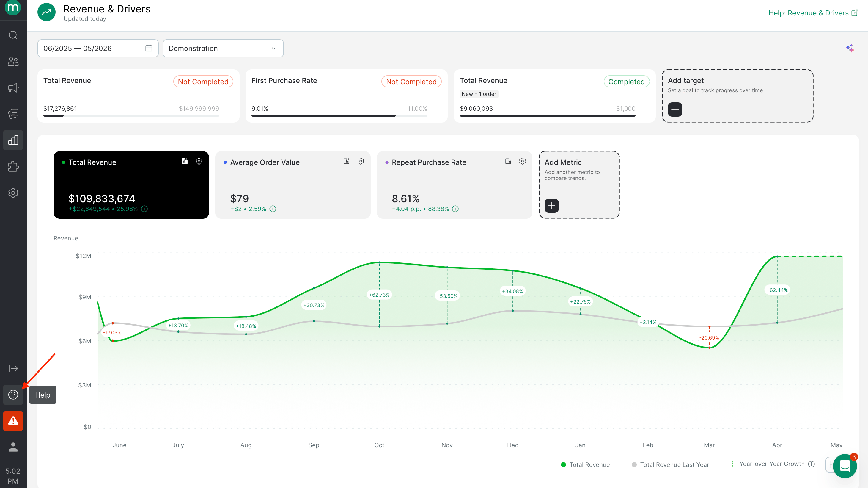
Task: Select the analytics bar chart sidebar icon
Action: click(x=13, y=140)
